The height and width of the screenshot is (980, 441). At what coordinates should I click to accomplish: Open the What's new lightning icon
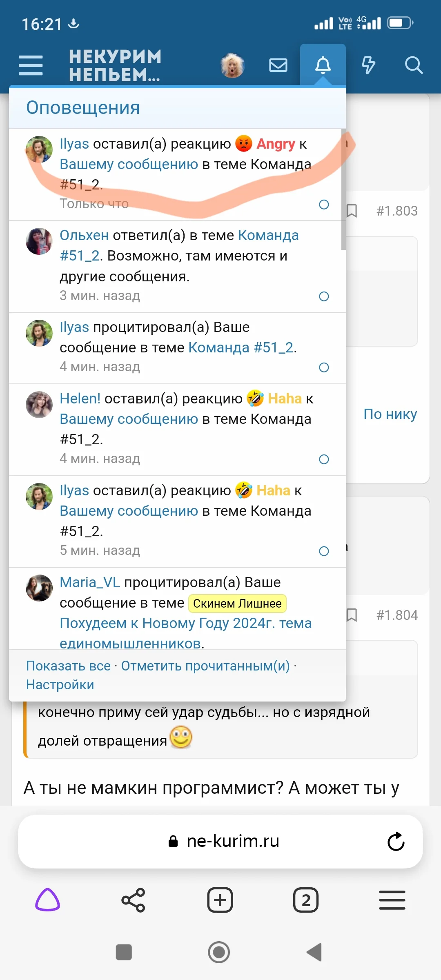(x=368, y=65)
